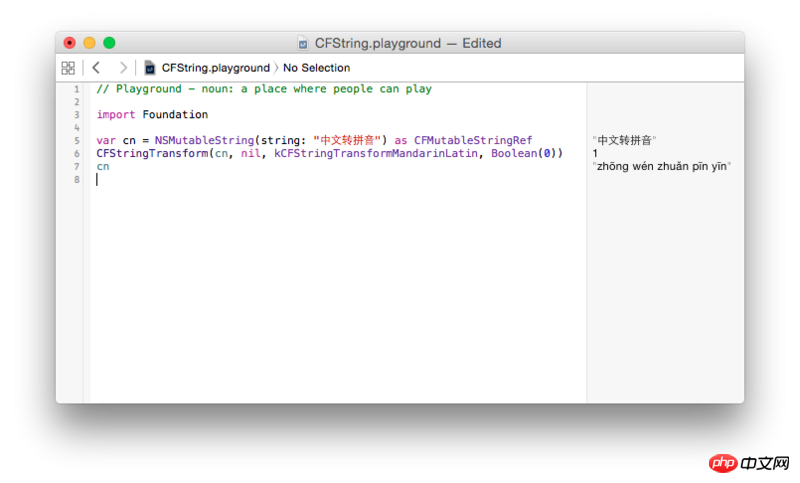The image size is (800, 483).
Task: Click the comment line about Playground noun
Action: pos(264,89)
